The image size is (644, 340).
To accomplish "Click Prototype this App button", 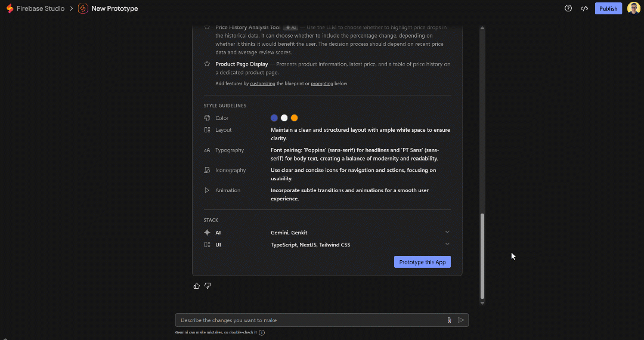I will coord(422,262).
